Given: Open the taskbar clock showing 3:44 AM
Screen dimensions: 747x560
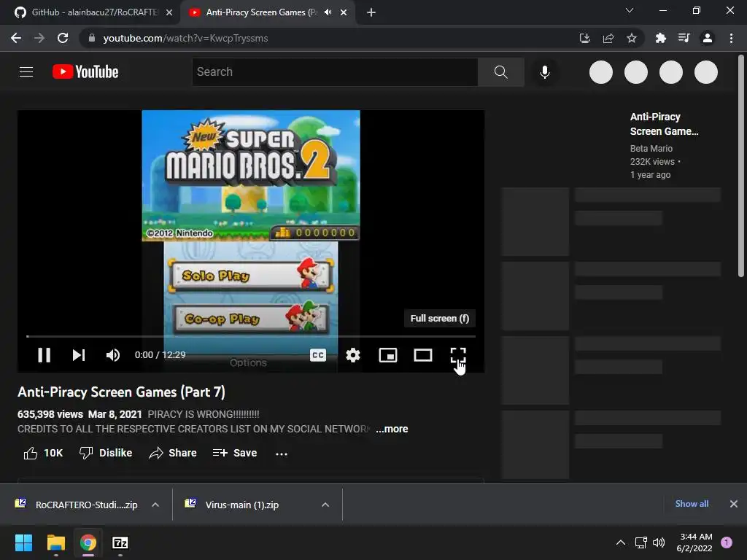Looking at the screenshot, I should point(694,542).
